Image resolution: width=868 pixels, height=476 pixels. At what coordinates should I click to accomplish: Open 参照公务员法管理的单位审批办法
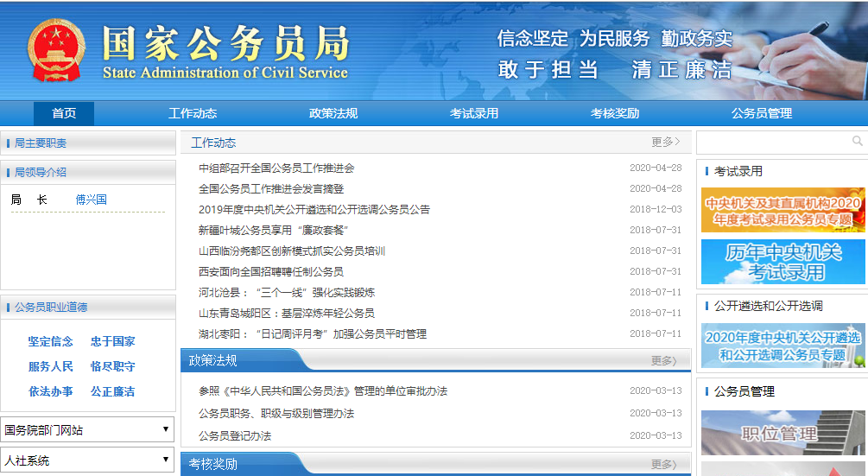click(323, 391)
